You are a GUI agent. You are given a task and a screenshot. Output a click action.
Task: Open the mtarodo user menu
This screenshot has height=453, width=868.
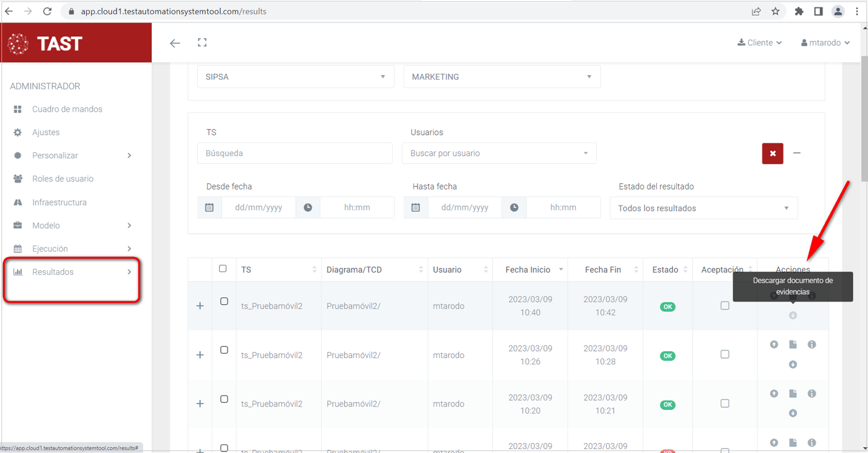click(825, 43)
